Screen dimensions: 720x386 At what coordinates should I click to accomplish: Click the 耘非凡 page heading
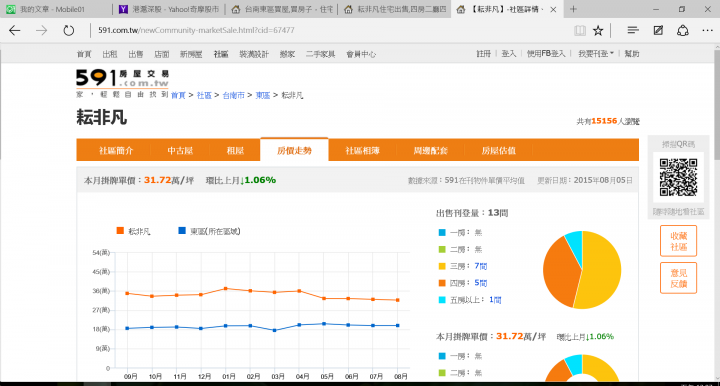point(101,117)
